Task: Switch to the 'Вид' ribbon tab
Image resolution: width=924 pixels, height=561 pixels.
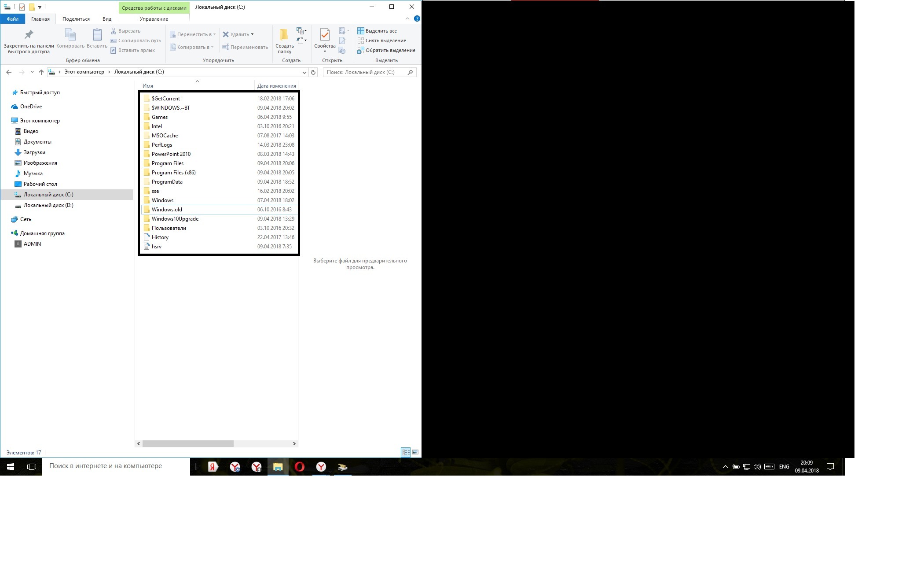Action: [107, 19]
